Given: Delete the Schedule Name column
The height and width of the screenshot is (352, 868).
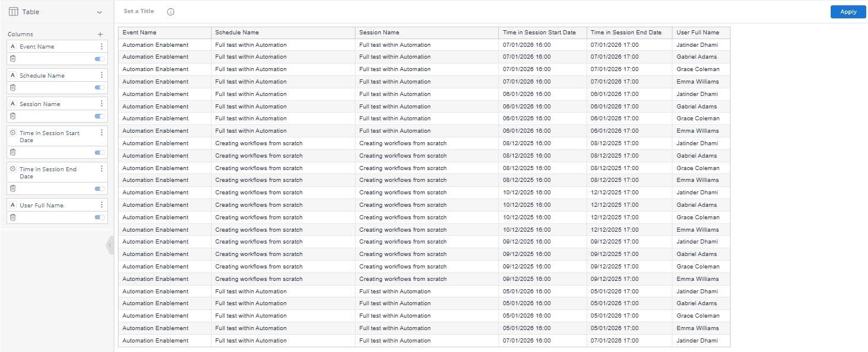Looking at the screenshot, I should pos(13,87).
